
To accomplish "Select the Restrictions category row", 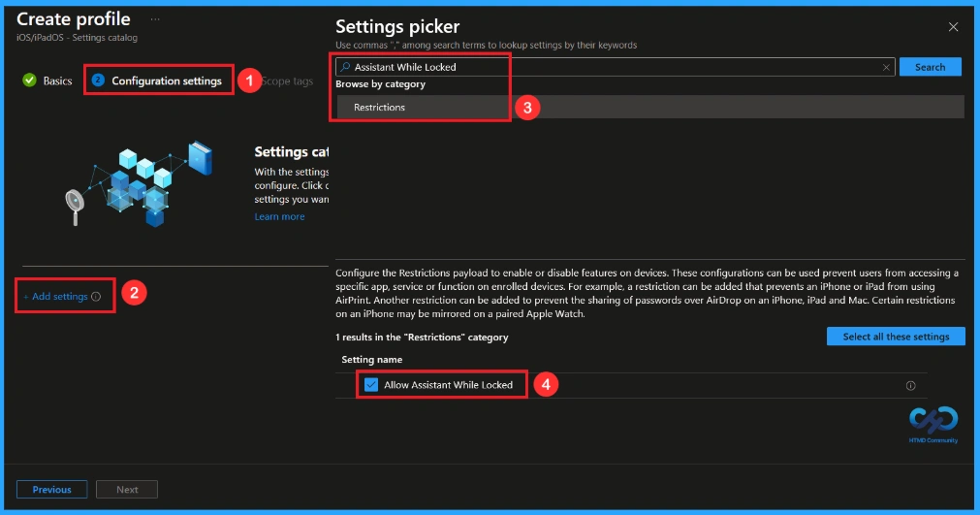I will (x=650, y=107).
